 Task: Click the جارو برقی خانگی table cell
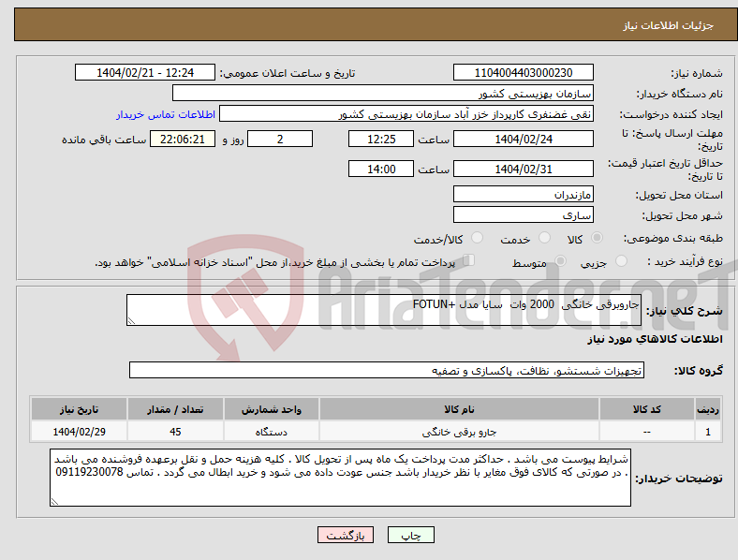459,432
